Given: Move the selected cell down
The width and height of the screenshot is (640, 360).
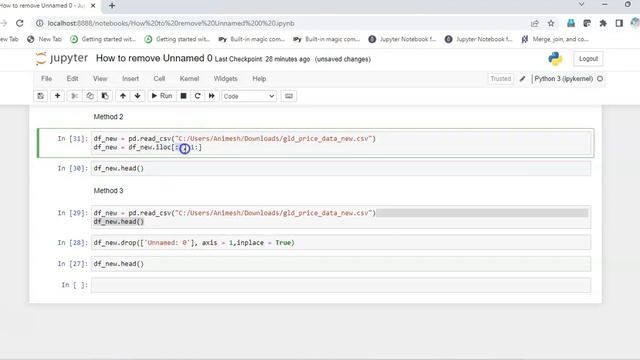Looking at the screenshot, I should coord(138,96).
